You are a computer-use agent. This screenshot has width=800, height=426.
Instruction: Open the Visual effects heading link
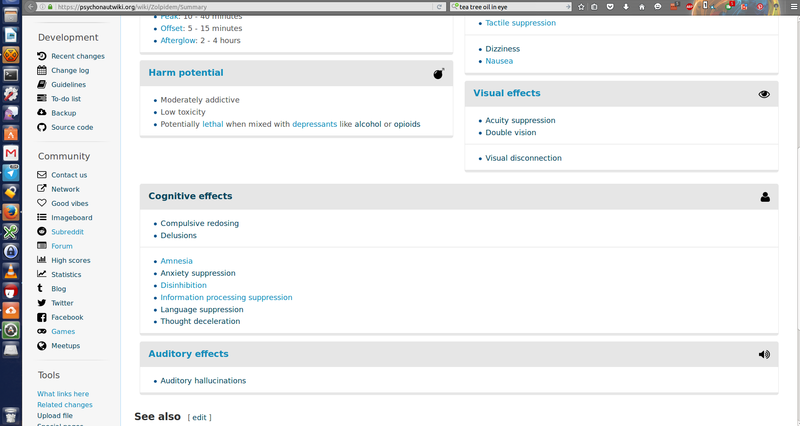coord(507,93)
